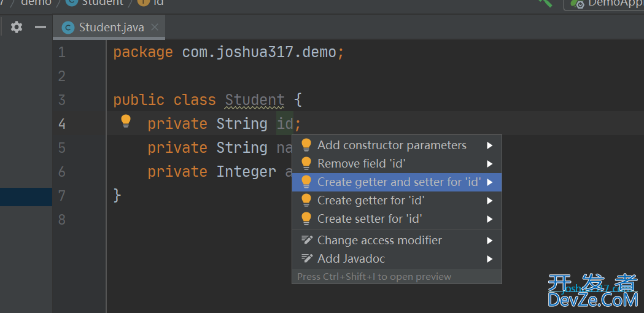
Task: Expand submenu arrow for Create getter for 'id'
Action: [x=489, y=201]
